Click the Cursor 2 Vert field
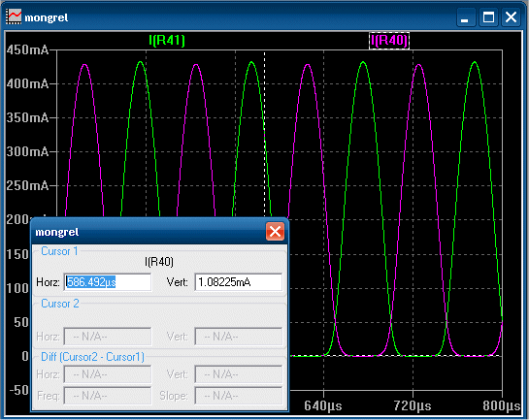This screenshot has height=420, width=529. tap(239, 337)
